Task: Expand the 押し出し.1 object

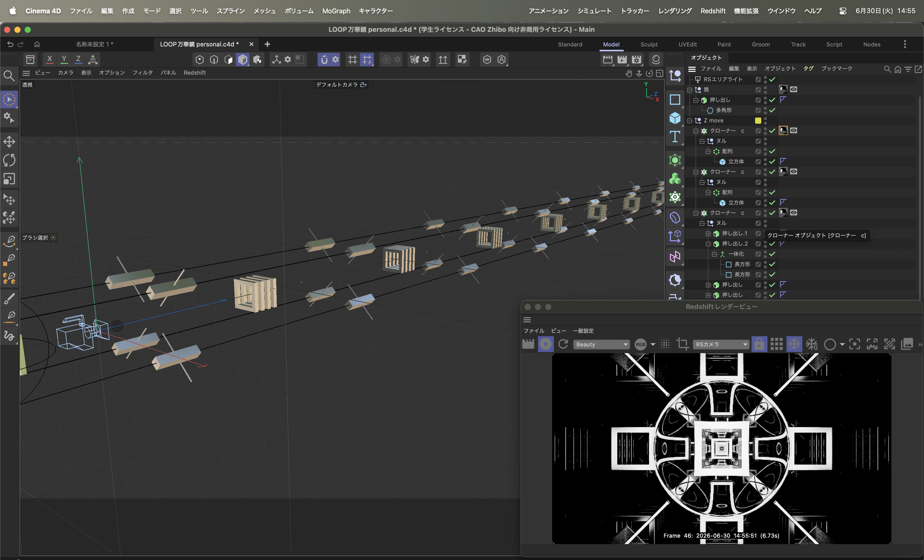Action: coord(708,234)
